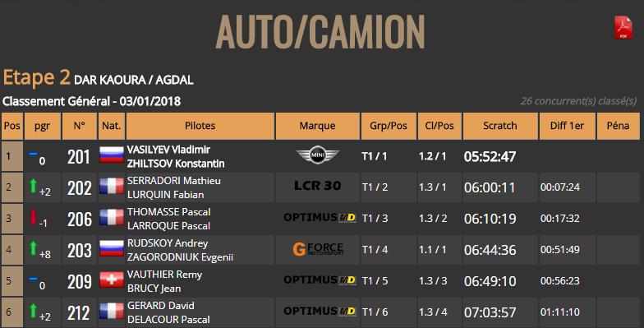Click the Diff 1er column header

567,126
